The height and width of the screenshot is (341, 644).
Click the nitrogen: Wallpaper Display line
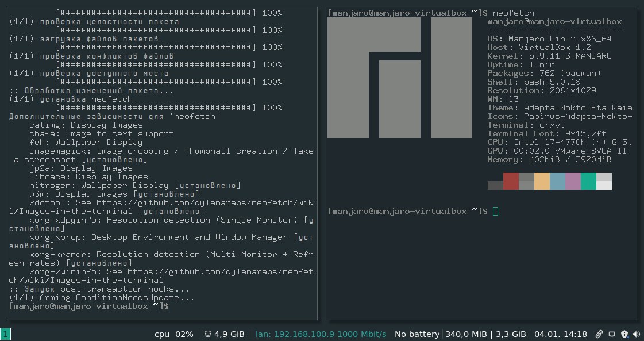(x=135, y=186)
